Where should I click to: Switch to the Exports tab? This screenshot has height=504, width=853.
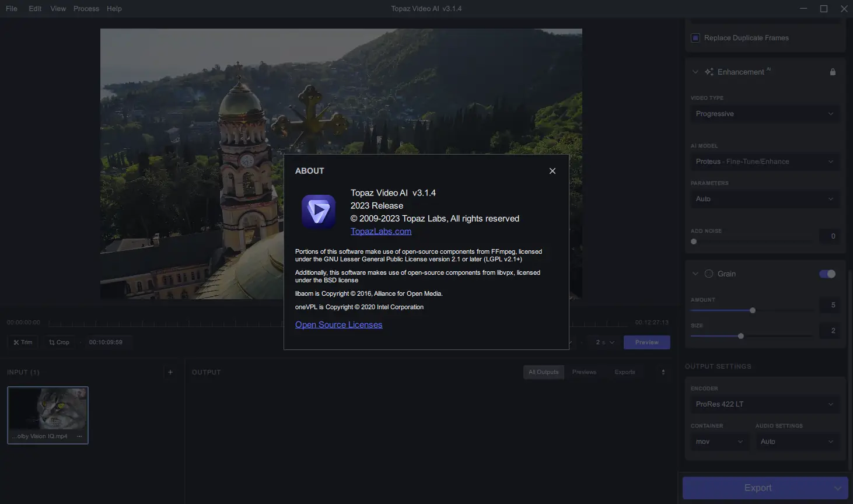pyautogui.click(x=625, y=372)
